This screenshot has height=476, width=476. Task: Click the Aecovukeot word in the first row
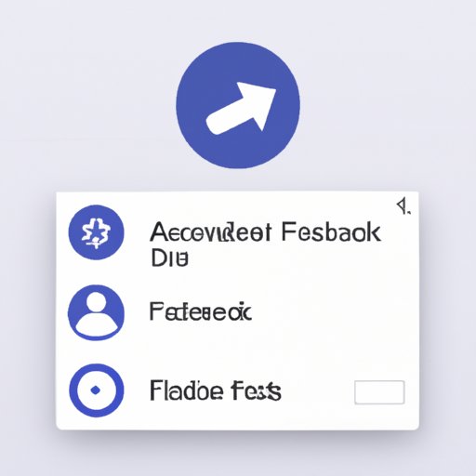tap(211, 232)
